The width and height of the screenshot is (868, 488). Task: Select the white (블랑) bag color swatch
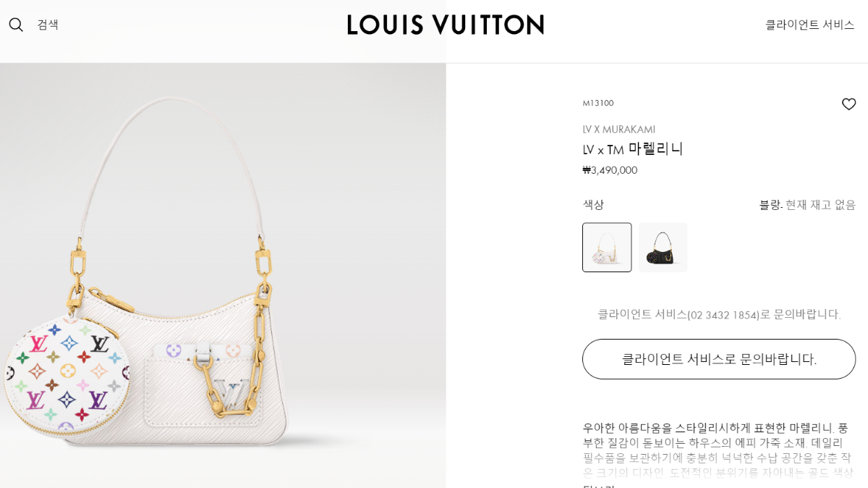pos(607,248)
